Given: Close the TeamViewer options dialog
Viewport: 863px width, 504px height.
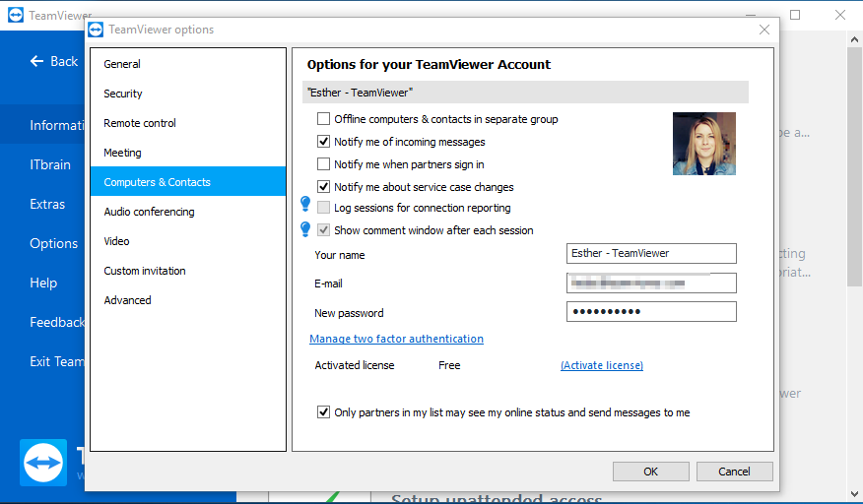Looking at the screenshot, I should pyautogui.click(x=763, y=30).
